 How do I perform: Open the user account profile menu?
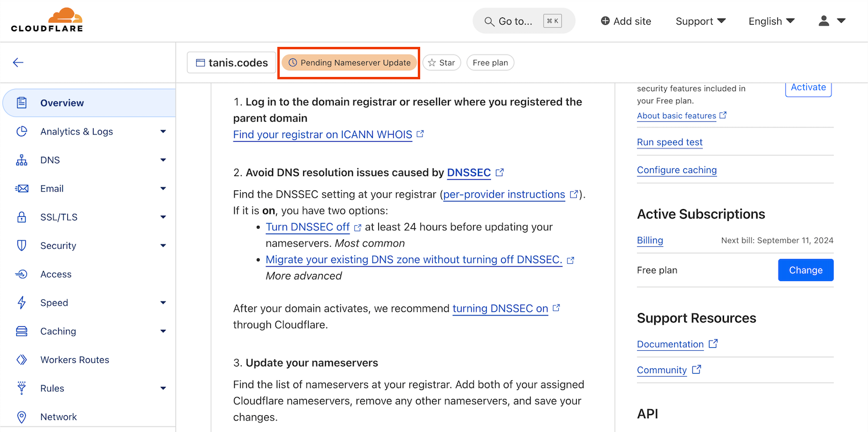point(831,21)
